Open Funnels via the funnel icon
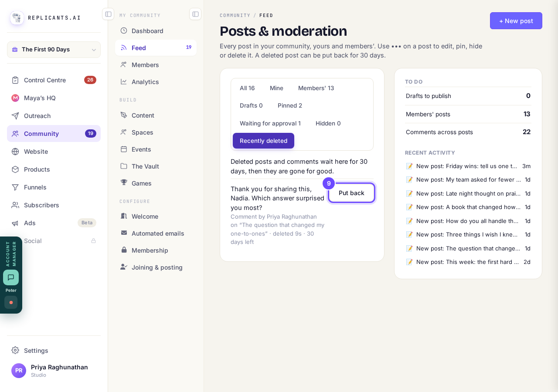Image resolution: width=558 pixels, height=392 pixels. [15, 187]
